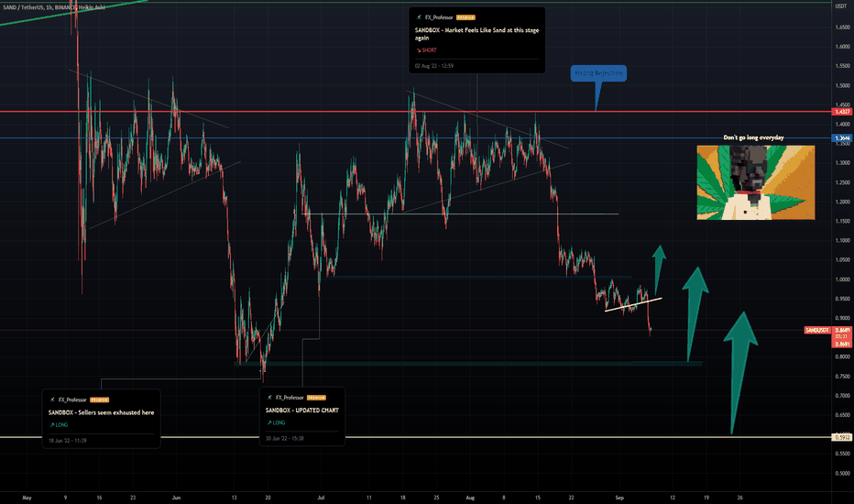This screenshot has height=504, width=854.
Task: Click the 1.5000 price scale value
Action: coord(843,86)
